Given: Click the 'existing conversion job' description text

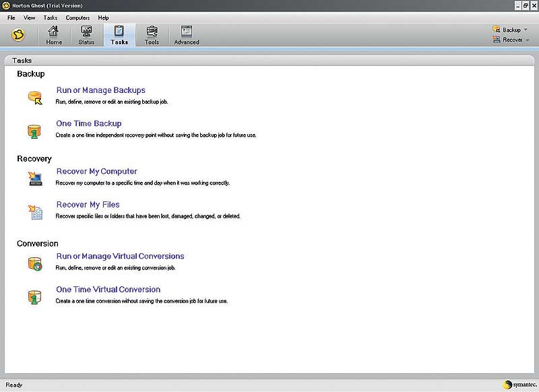Looking at the screenshot, I should tap(115, 267).
